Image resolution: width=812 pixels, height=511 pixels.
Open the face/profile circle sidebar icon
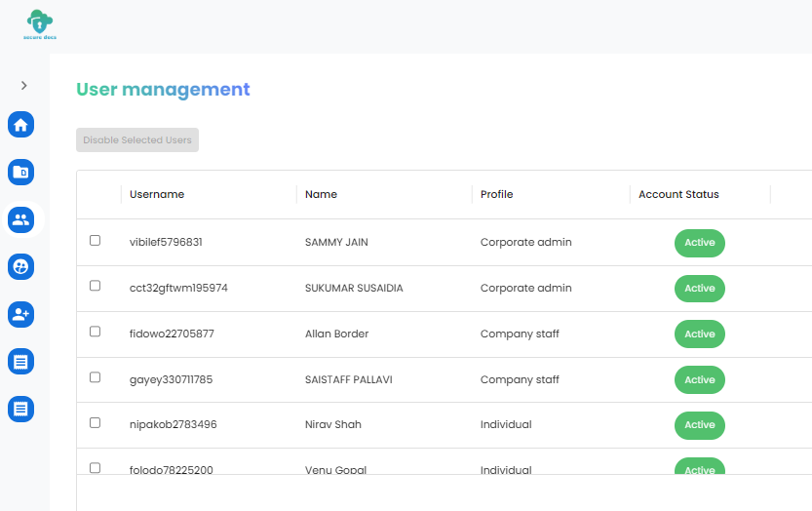[x=20, y=267]
